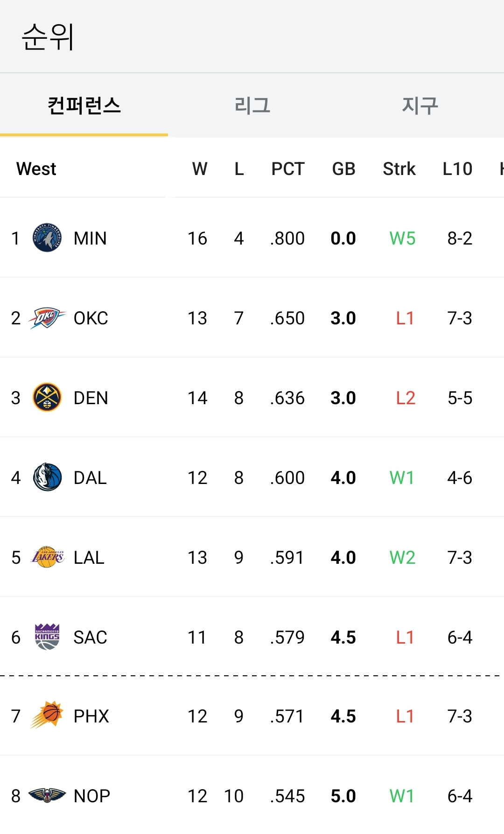Tap the Lakers team logo
Image resolution: width=504 pixels, height=834 pixels.
pyautogui.click(x=47, y=557)
